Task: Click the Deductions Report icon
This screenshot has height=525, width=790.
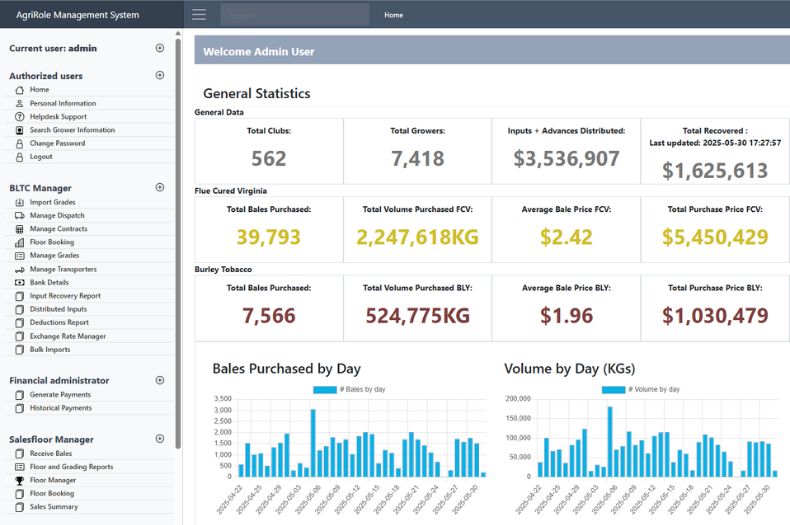Action: [20, 322]
